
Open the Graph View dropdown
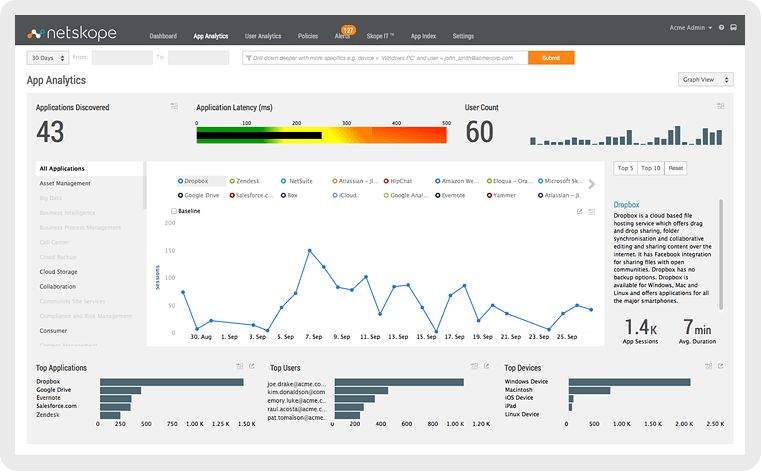click(706, 80)
